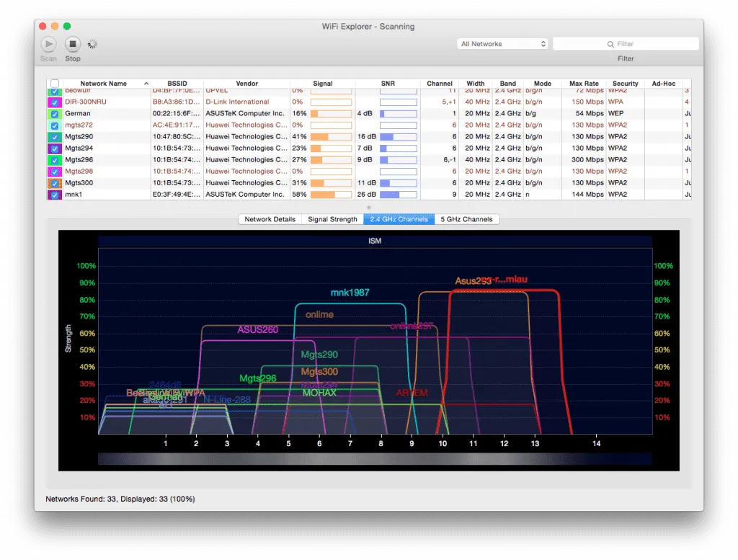738x560 pixels.
Task: Sort by the Width column header
Action: [x=476, y=84]
